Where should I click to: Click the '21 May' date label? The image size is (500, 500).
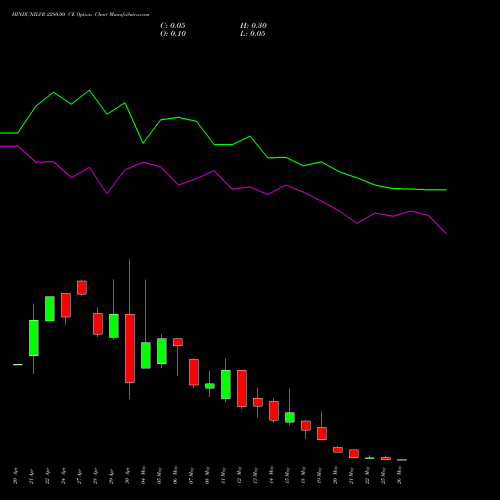pos(351,475)
